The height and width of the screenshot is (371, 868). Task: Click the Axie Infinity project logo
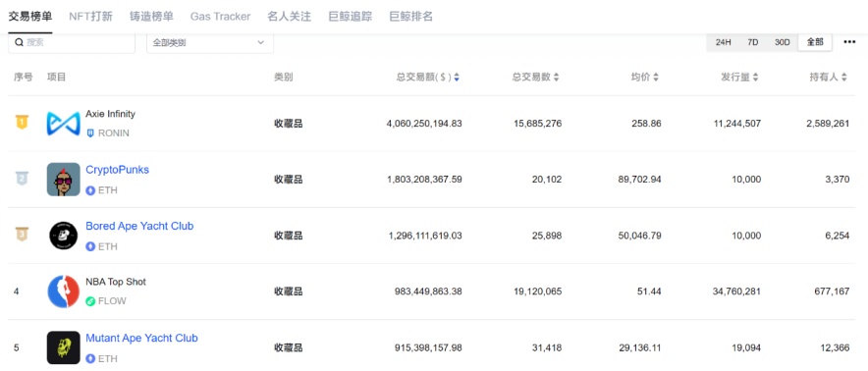pyautogui.click(x=63, y=124)
